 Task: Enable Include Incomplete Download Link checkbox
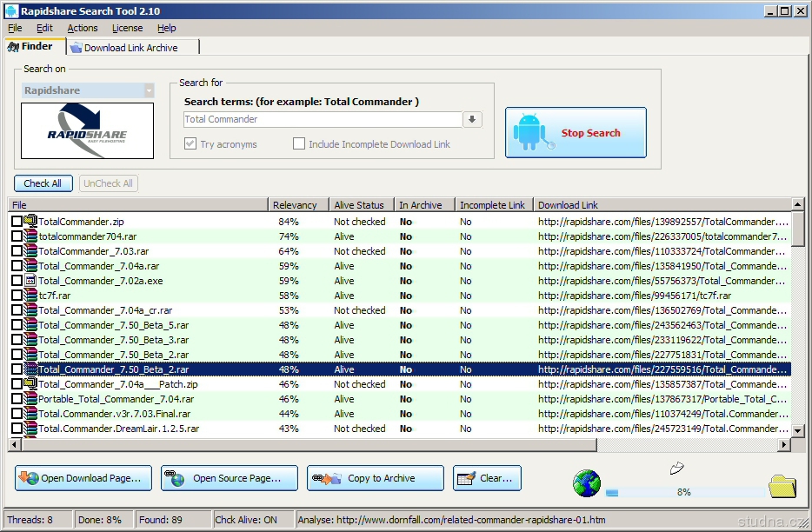[299, 144]
